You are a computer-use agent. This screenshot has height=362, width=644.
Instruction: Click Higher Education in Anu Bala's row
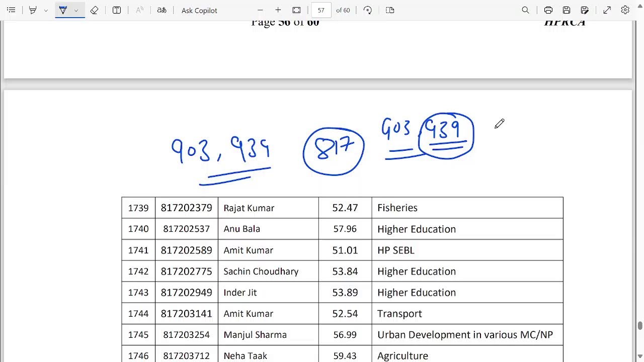point(417,229)
